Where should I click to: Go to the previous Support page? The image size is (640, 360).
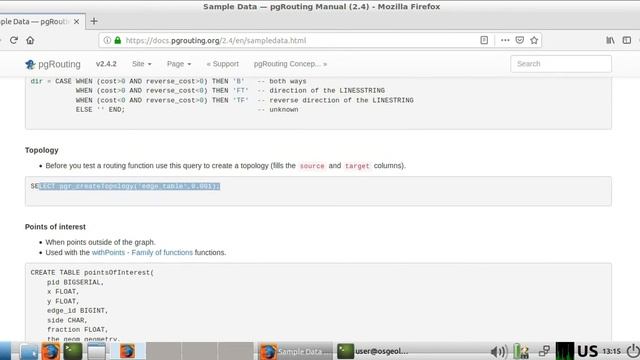pos(222,64)
